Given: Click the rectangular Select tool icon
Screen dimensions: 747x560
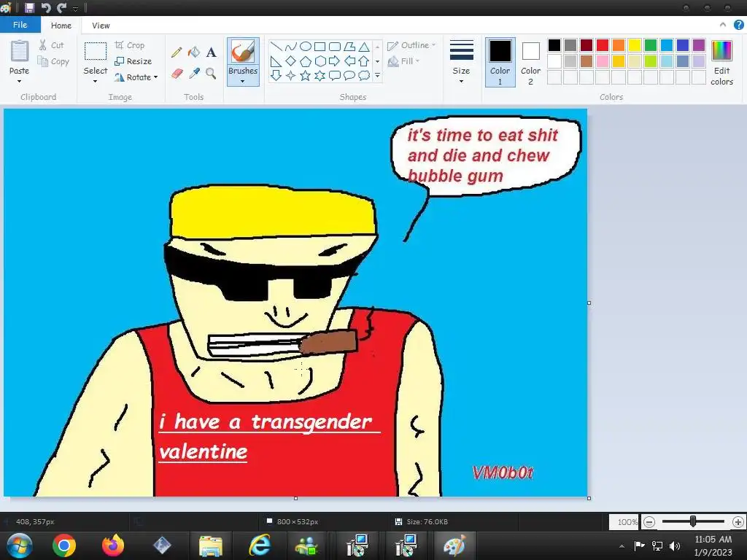Looking at the screenshot, I should coord(96,51).
